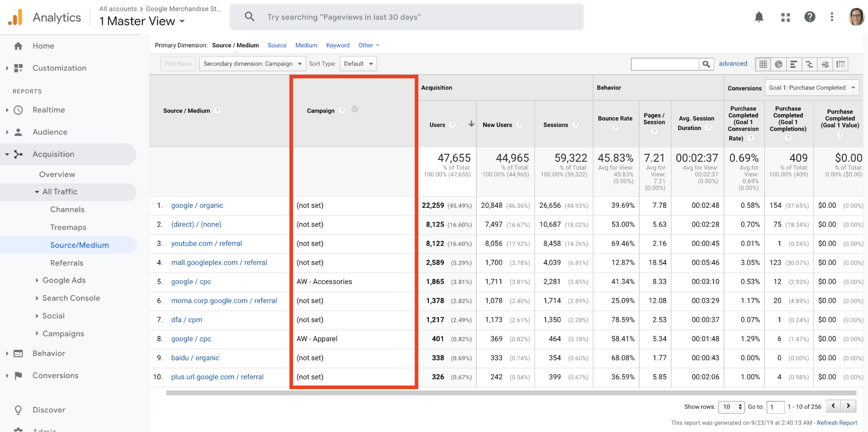Open the notifications bell

coord(759,17)
